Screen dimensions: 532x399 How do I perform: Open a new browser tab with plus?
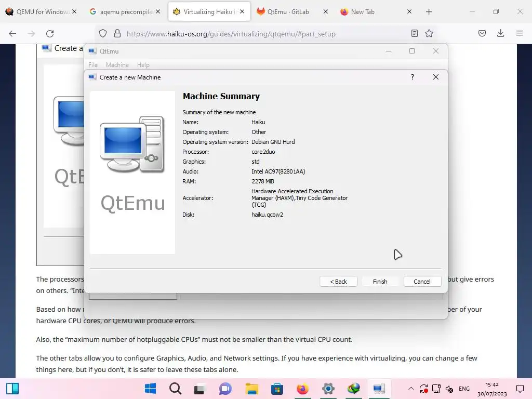click(429, 12)
